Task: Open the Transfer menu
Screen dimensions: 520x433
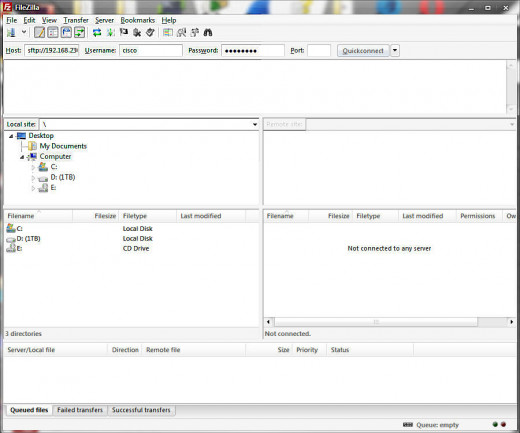Action: pos(76,20)
